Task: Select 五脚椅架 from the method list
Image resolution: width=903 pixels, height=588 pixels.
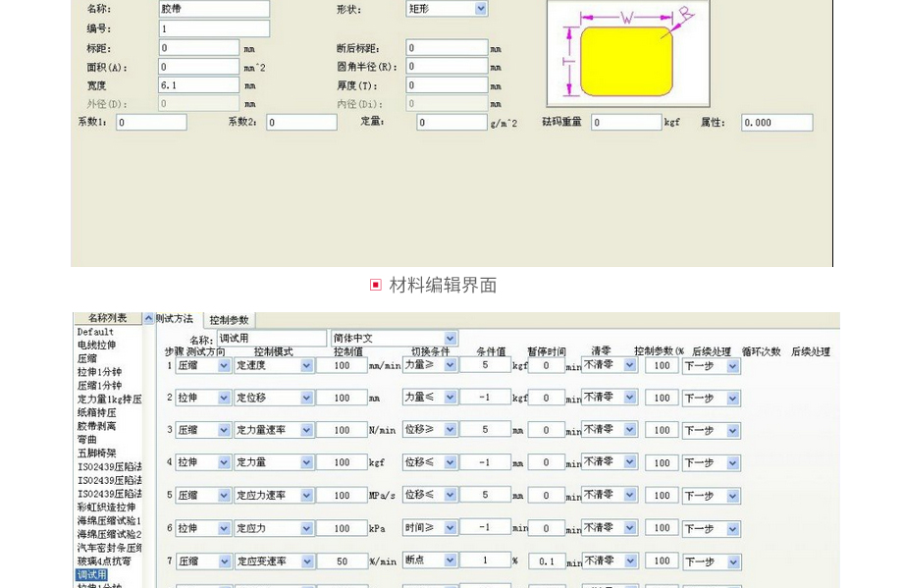Action: coord(97,454)
